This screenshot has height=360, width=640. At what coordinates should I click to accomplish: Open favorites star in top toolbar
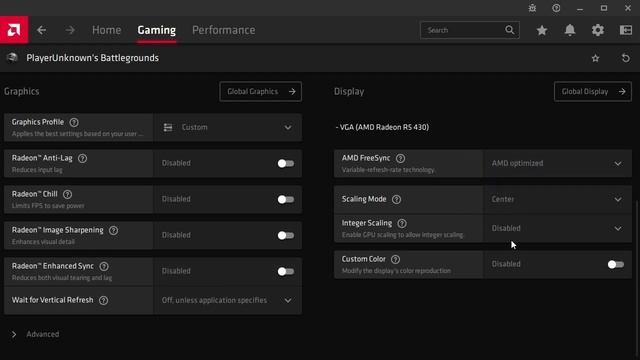(x=542, y=30)
